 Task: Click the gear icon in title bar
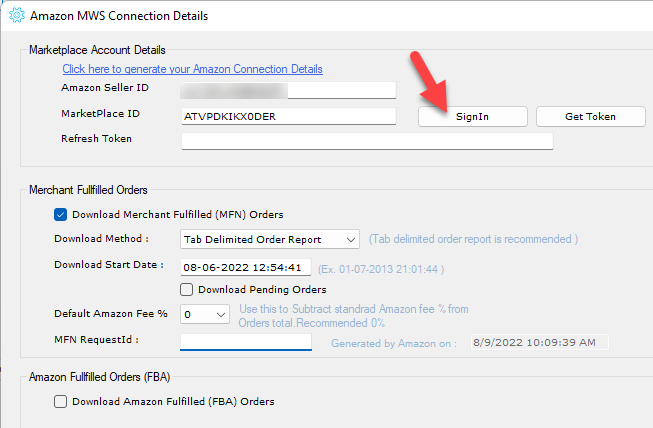[x=14, y=16]
